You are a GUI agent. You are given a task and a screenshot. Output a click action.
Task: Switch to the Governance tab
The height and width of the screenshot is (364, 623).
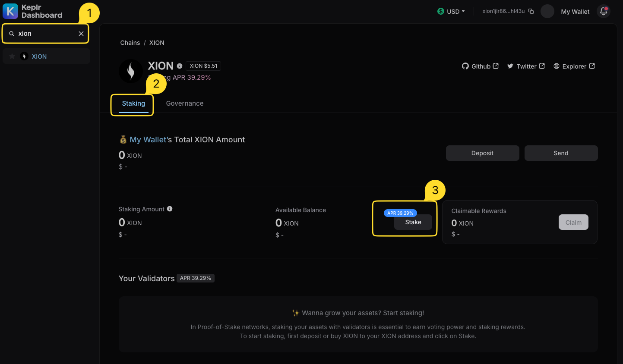coord(185,103)
